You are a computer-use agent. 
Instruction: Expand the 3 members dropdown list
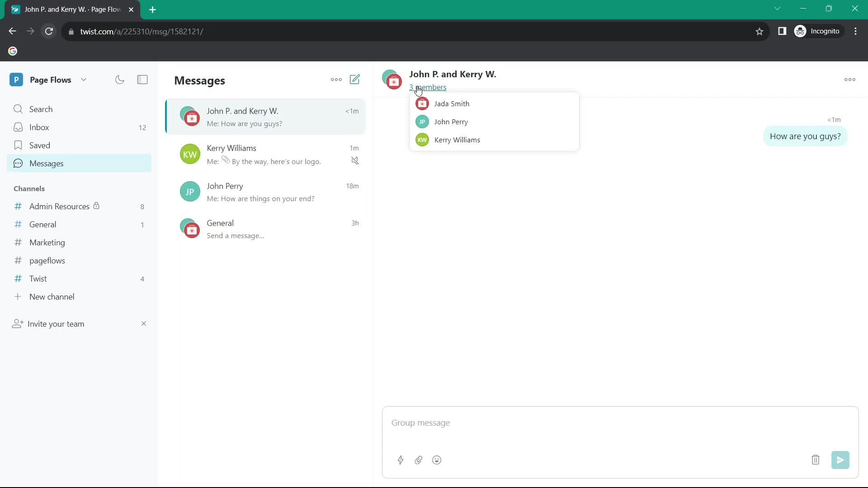428,87
